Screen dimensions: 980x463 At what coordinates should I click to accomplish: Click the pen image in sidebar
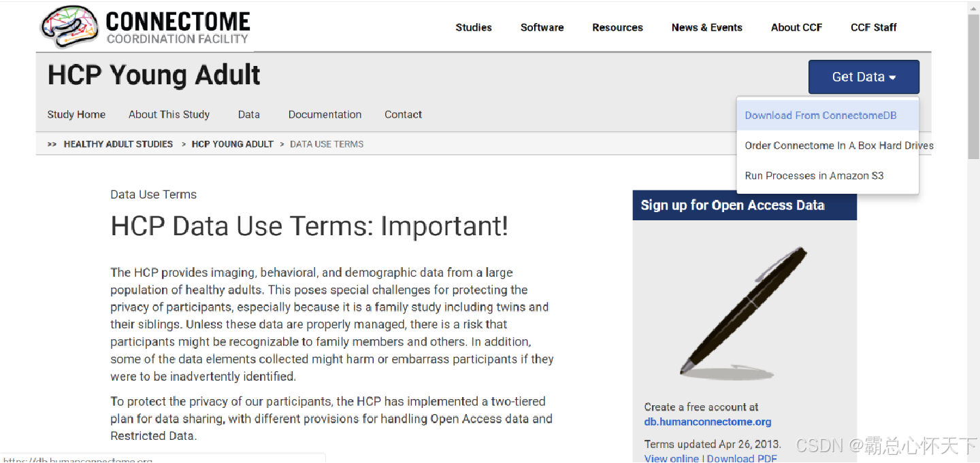pyautogui.click(x=744, y=312)
